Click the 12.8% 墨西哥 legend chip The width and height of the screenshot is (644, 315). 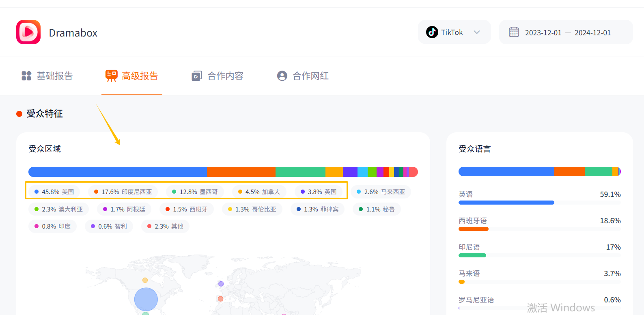click(x=195, y=192)
